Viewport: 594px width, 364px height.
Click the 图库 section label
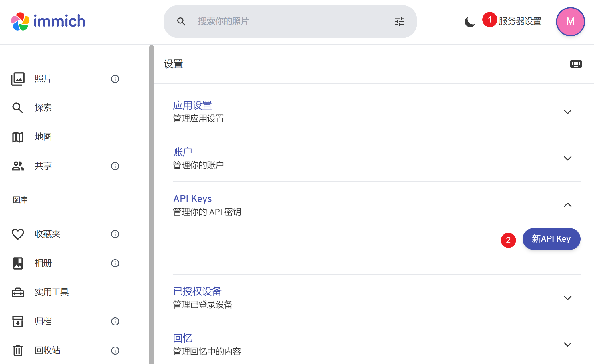coord(20,200)
